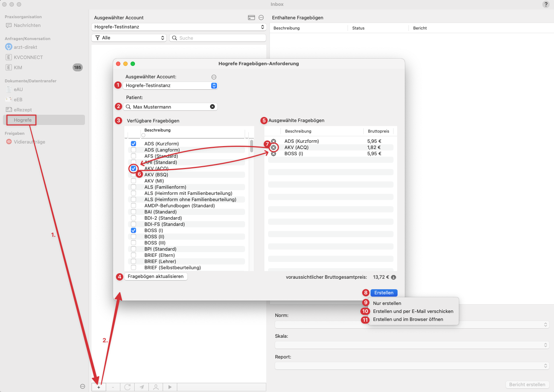This screenshot has height=392, width=554.
Task: Click the BRIEF (Selbstbeurteilung) row
Action: tap(186, 267)
